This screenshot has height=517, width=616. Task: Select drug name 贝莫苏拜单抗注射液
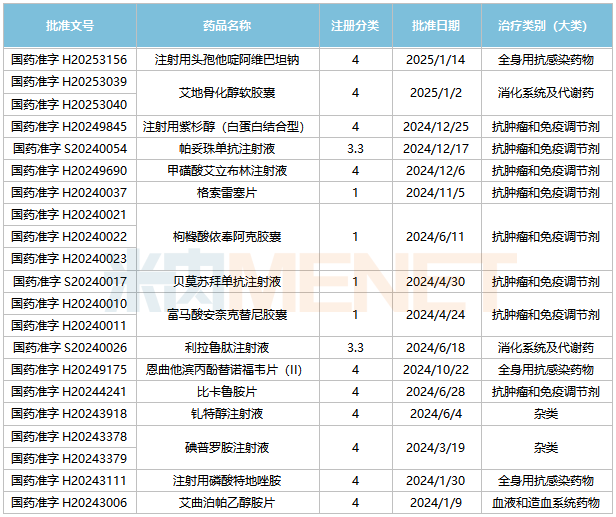(227, 281)
